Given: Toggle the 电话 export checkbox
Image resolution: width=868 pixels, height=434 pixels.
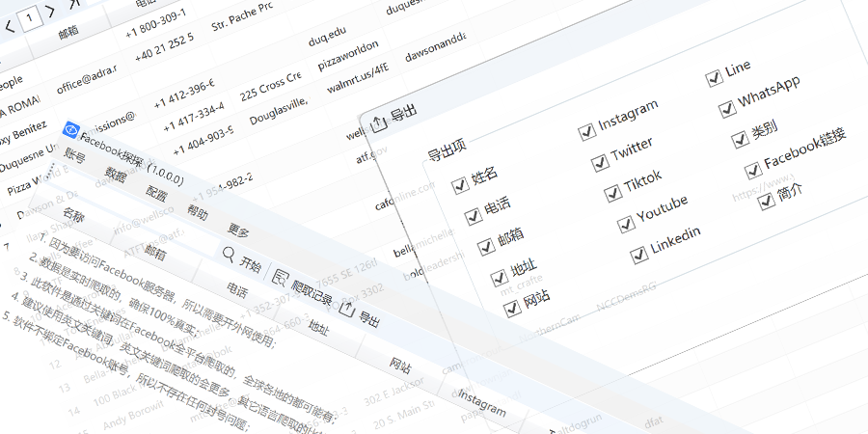Looking at the screenshot, I should 474,216.
